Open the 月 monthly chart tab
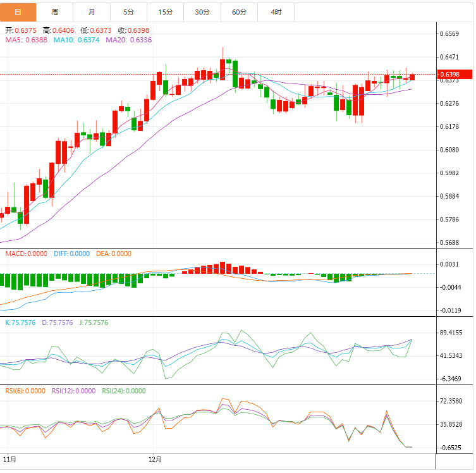Screen dimensions: 476x473 click(92, 12)
